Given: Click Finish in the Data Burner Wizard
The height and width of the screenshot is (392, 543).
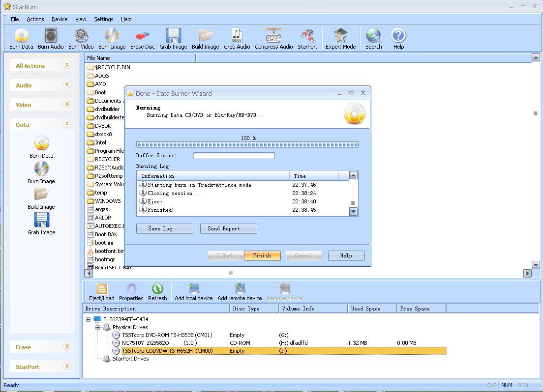Looking at the screenshot, I should coord(262,255).
